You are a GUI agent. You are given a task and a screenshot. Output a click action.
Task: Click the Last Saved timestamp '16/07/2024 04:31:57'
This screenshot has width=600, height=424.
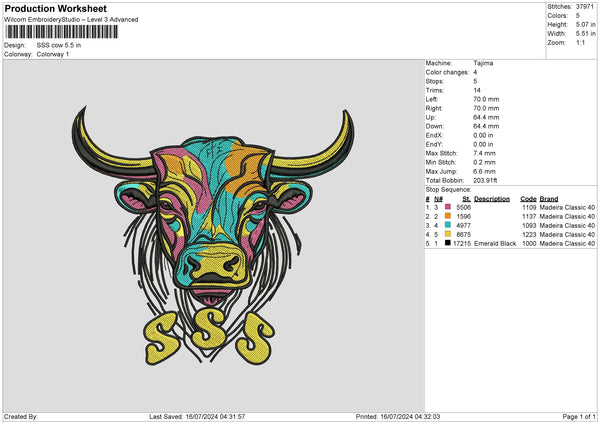215,416
